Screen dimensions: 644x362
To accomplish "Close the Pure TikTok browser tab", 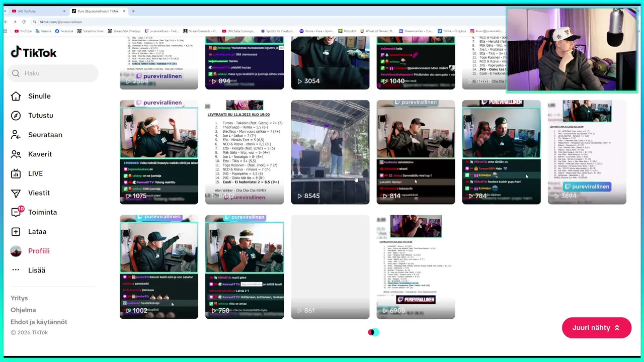I will pos(124,11).
